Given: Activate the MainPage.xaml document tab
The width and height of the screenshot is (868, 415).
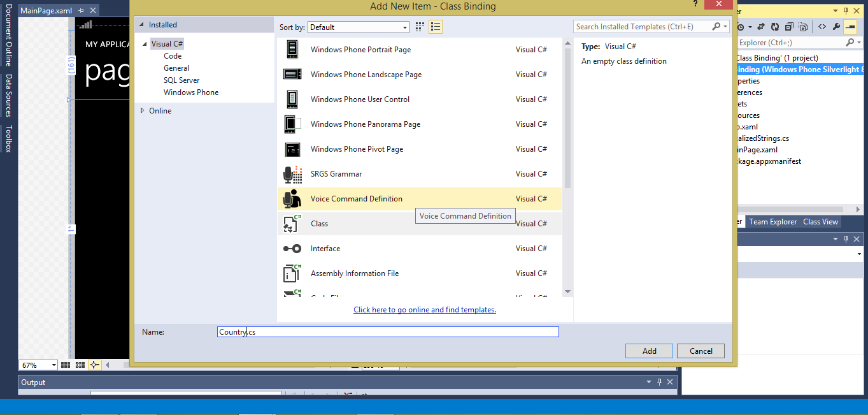Looking at the screenshot, I should point(46,11).
